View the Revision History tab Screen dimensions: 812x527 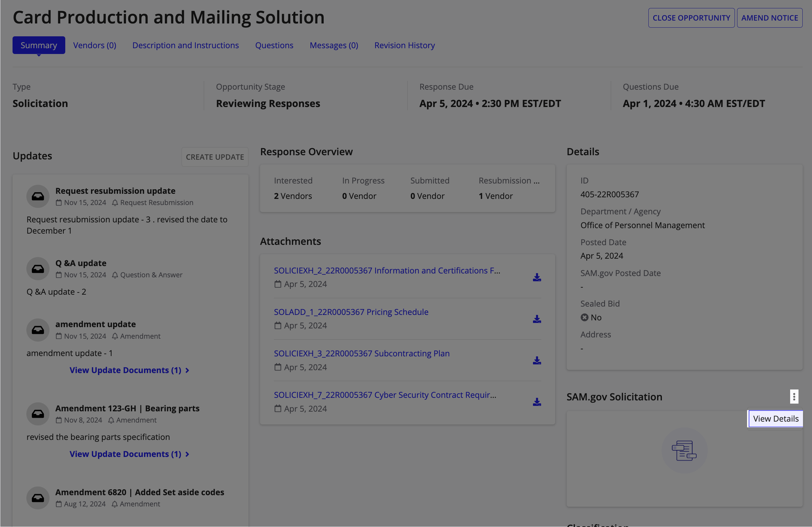(404, 45)
